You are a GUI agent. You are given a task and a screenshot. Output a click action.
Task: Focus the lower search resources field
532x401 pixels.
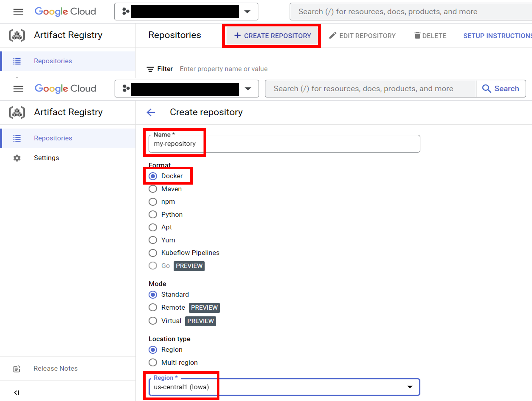pyautogui.click(x=370, y=88)
